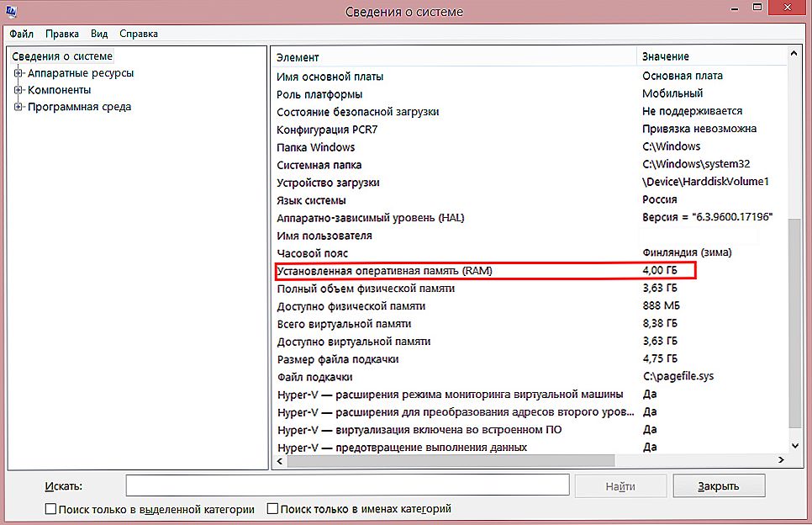Open the Правка menu
This screenshot has height=525, width=812.
point(62,34)
